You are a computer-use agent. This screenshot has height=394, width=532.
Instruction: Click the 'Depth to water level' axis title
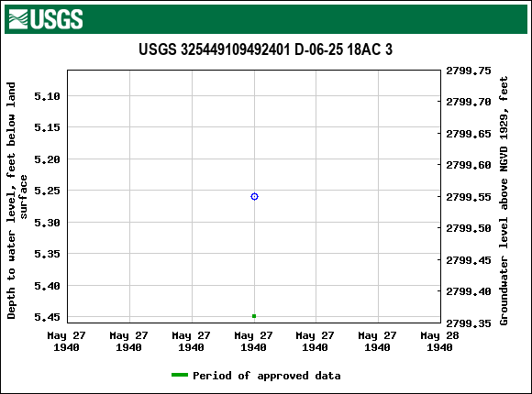(17, 201)
